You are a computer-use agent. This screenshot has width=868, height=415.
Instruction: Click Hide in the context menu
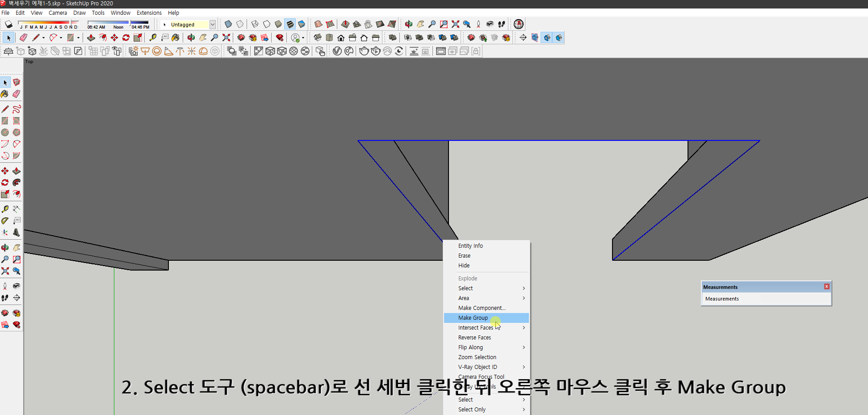pyautogui.click(x=486, y=266)
